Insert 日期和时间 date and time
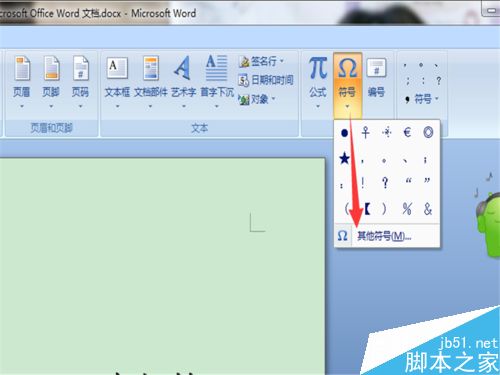 (266, 80)
